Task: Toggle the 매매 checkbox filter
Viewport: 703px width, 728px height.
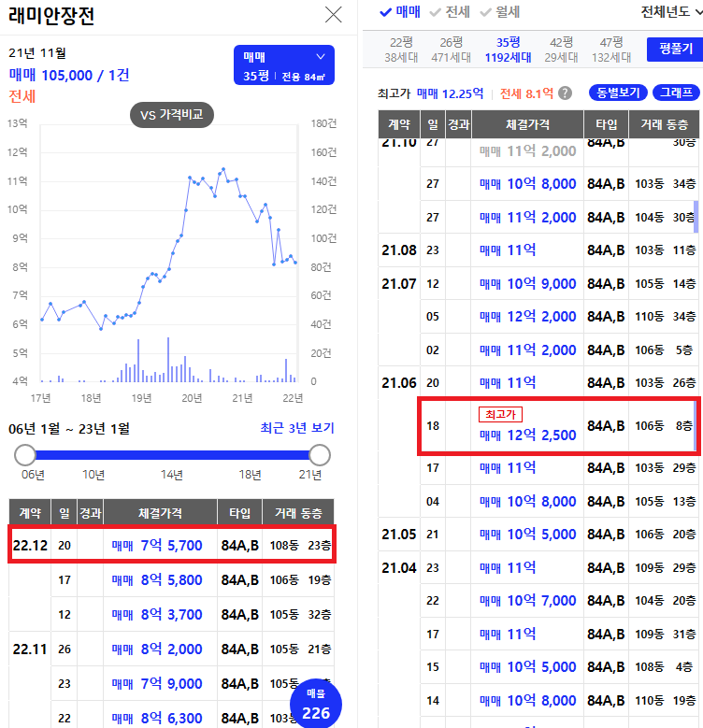Action: point(400,12)
